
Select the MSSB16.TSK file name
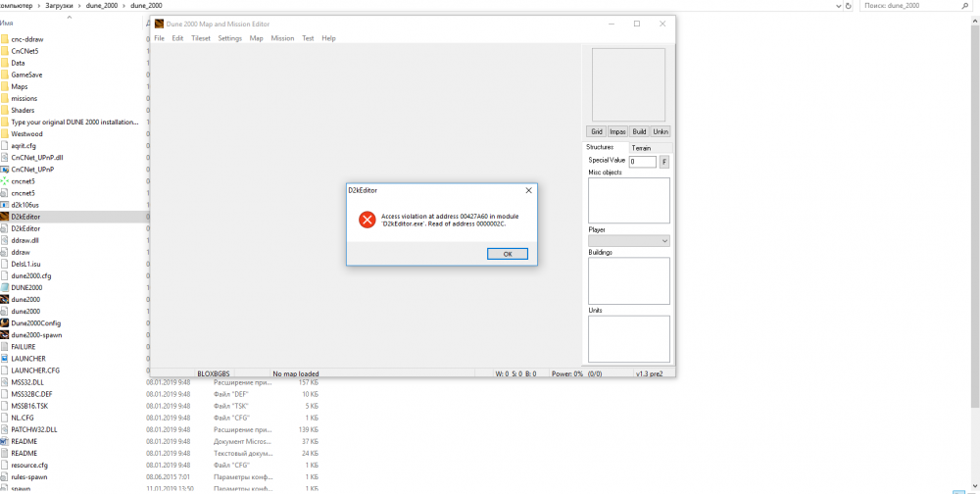[29, 405]
